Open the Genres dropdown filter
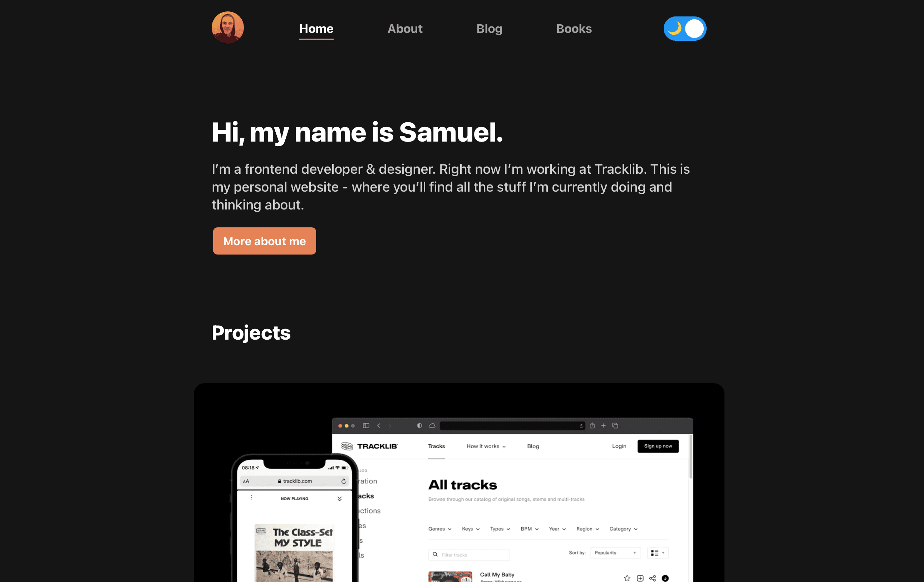 pos(439,530)
